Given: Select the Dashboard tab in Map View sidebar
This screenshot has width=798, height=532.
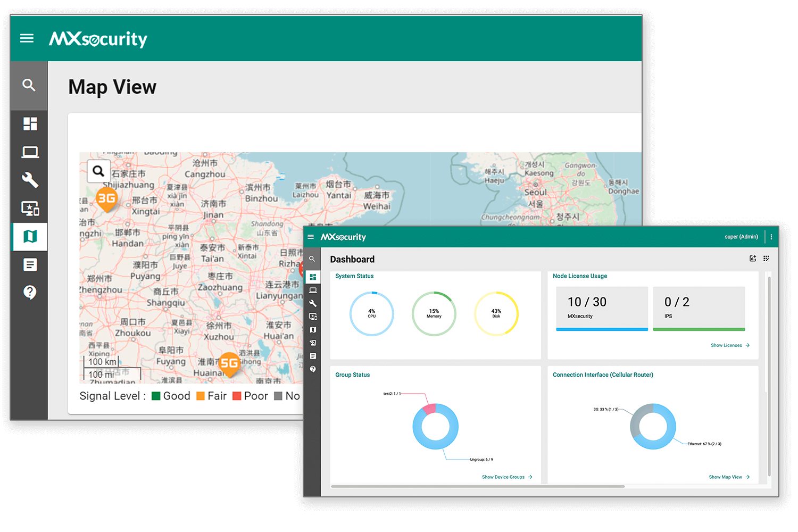Looking at the screenshot, I should pyautogui.click(x=30, y=124).
